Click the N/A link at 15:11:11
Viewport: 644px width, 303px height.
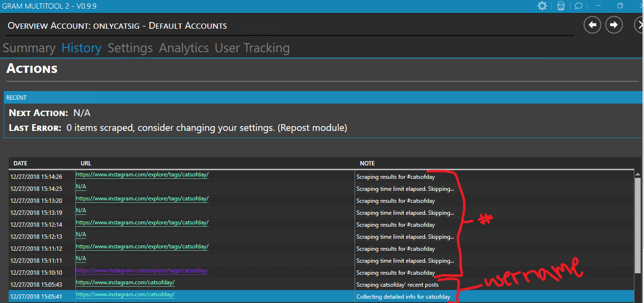click(x=81, y=258)
